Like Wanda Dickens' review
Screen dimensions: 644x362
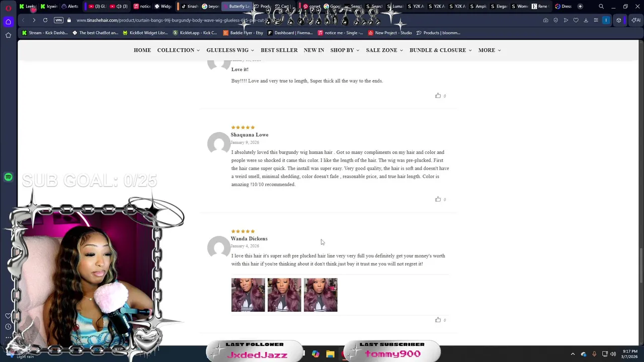pyautogui.click(x=438, y=320)
